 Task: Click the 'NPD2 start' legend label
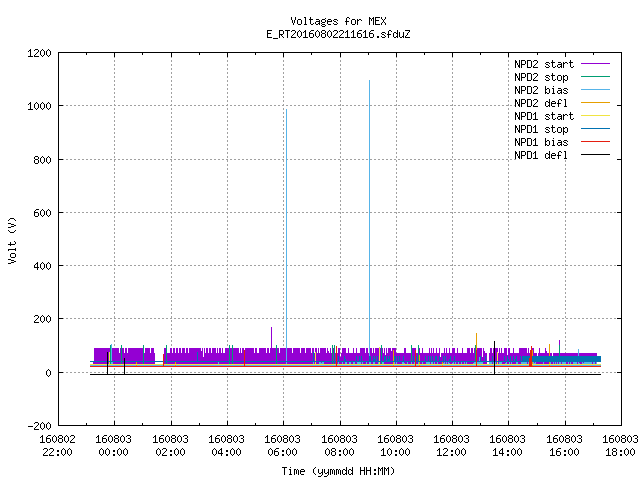pos(544,64)
